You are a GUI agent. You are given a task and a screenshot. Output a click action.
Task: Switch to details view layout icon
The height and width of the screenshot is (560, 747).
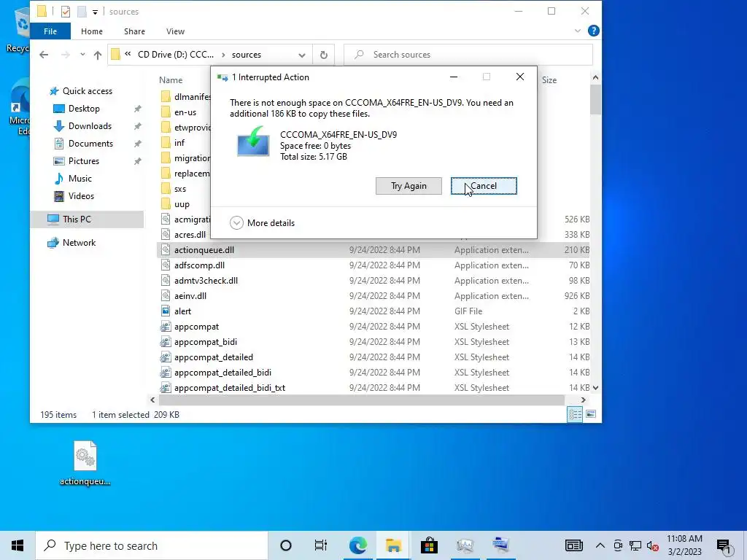tap(575, 414)
